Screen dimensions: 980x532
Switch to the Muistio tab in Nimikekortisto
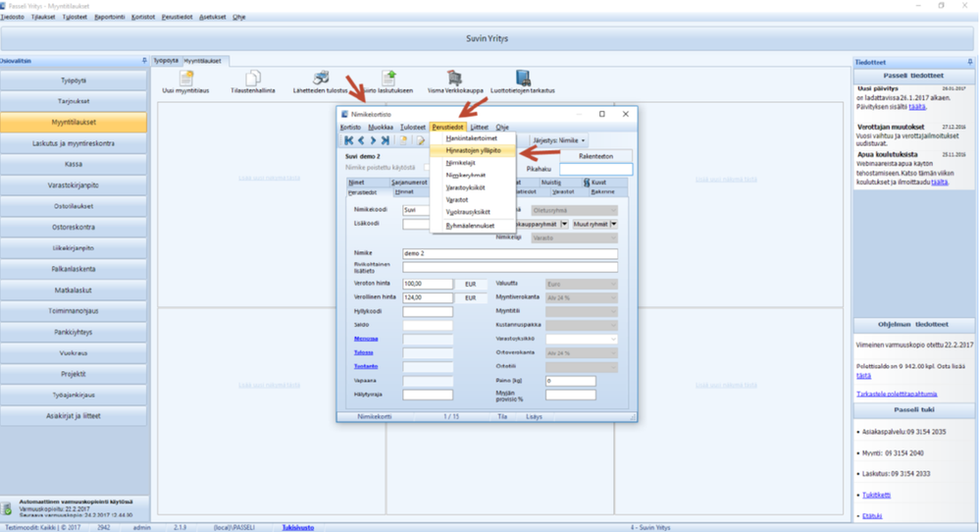(x=550, y=183)
